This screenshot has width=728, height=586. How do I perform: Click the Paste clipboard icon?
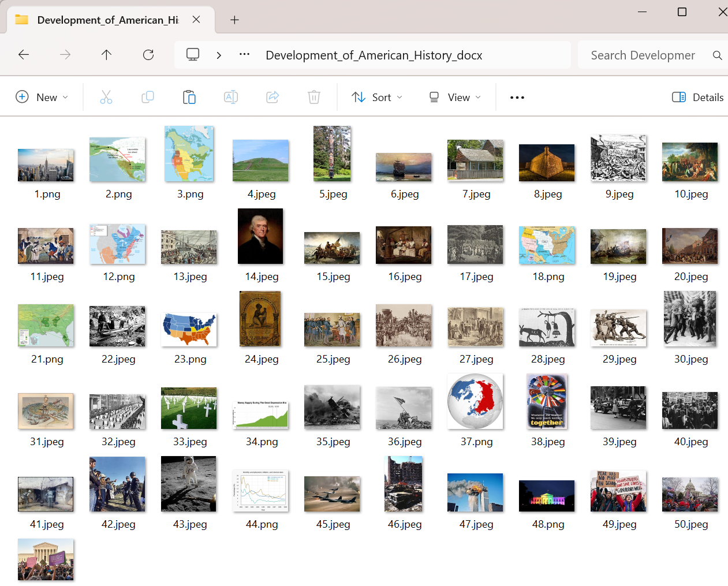click(x=189, y=97)
